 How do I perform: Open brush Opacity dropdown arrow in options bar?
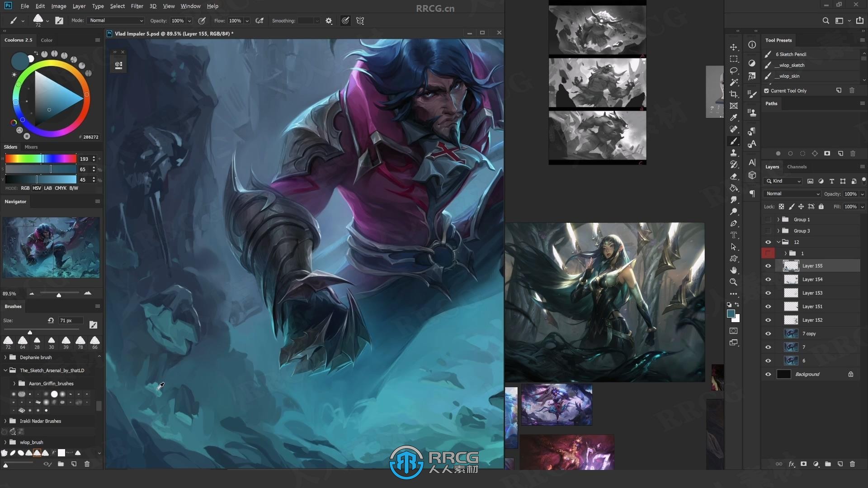[189, 21]
